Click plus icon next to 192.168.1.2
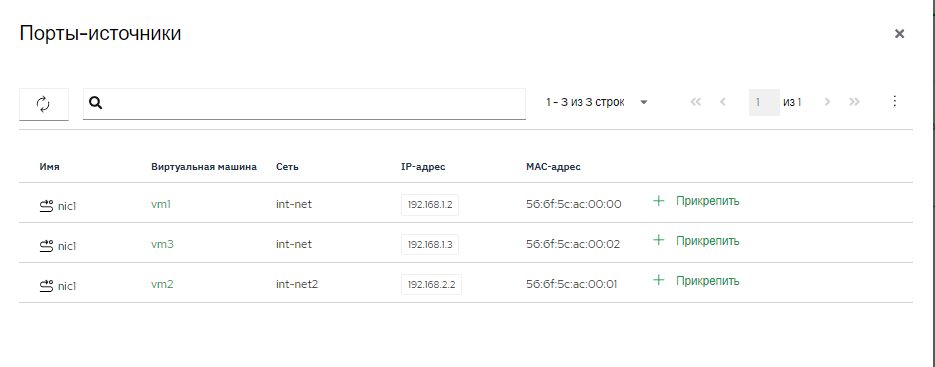 pyautogui.click(x=658, y=201)
